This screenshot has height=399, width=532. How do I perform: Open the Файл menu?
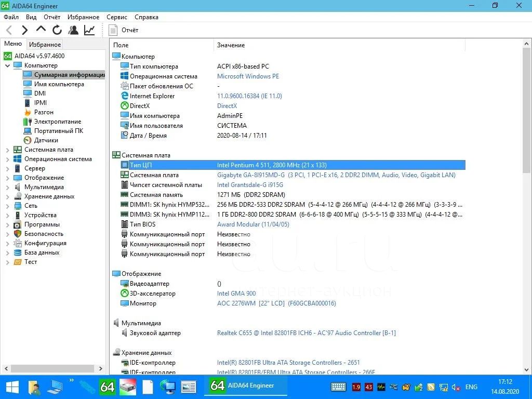click(11, 17)
